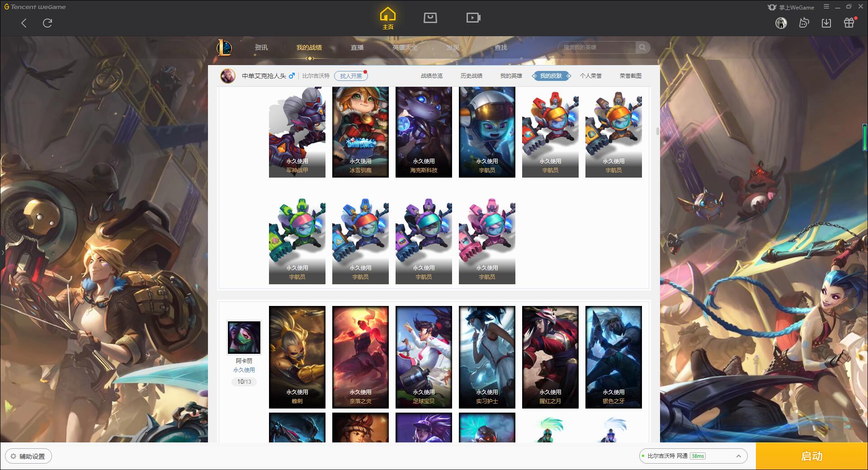The width and height of the screenshot is (868, 470).
Task: Expand the 比尔吉沃特 网通 server selector
Action: (x=693, y=456)
